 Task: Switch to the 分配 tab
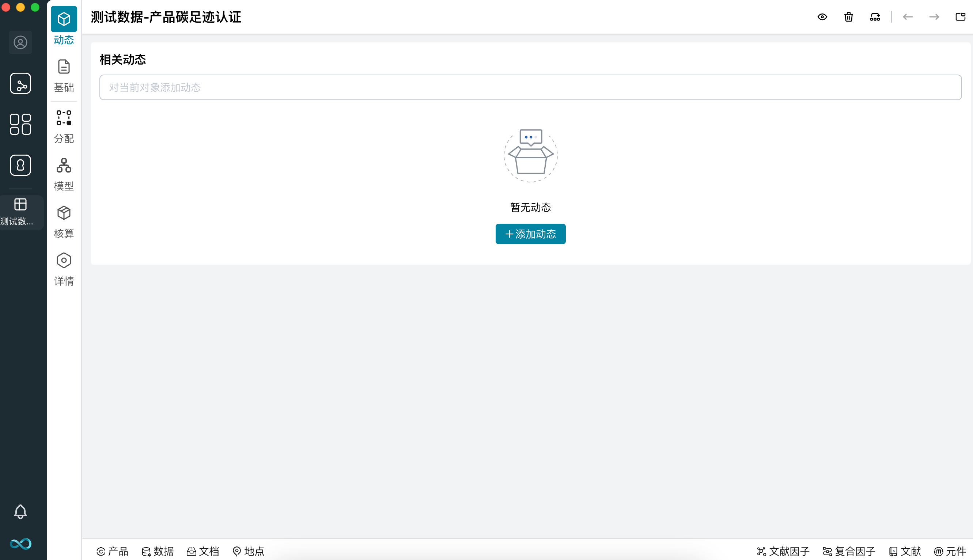pyautogui.click(x=64, y=127)
